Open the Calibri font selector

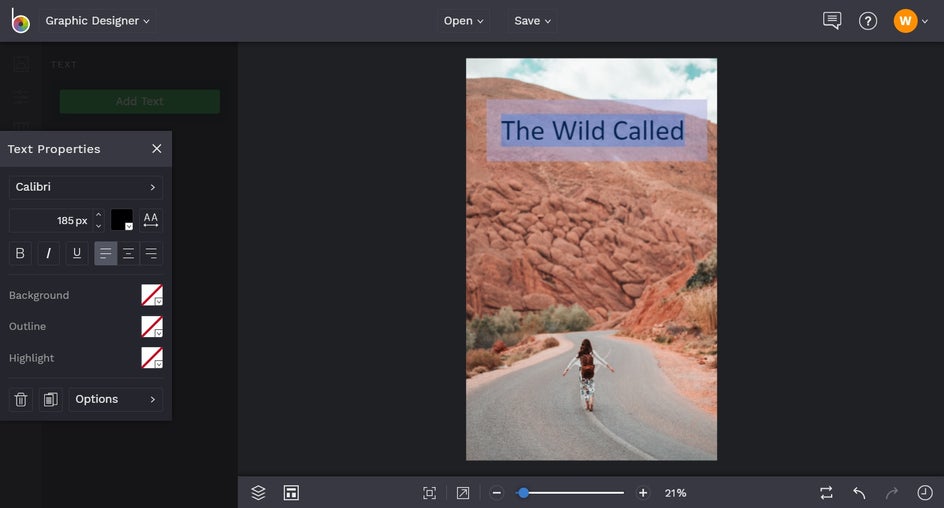(85, 187)
